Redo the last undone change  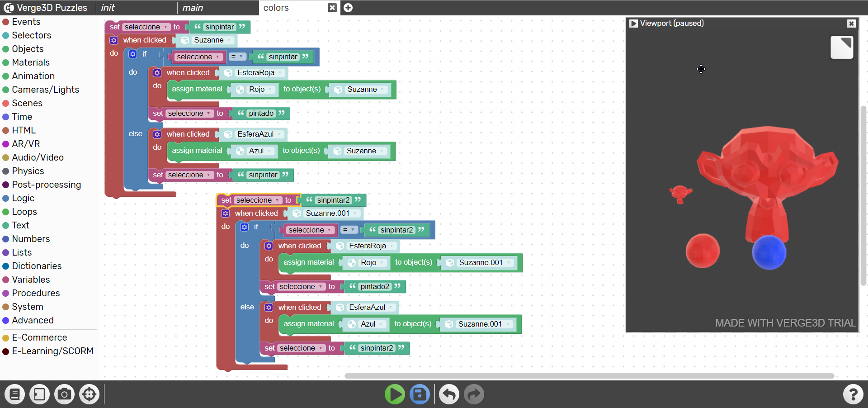tap(474, 394)
